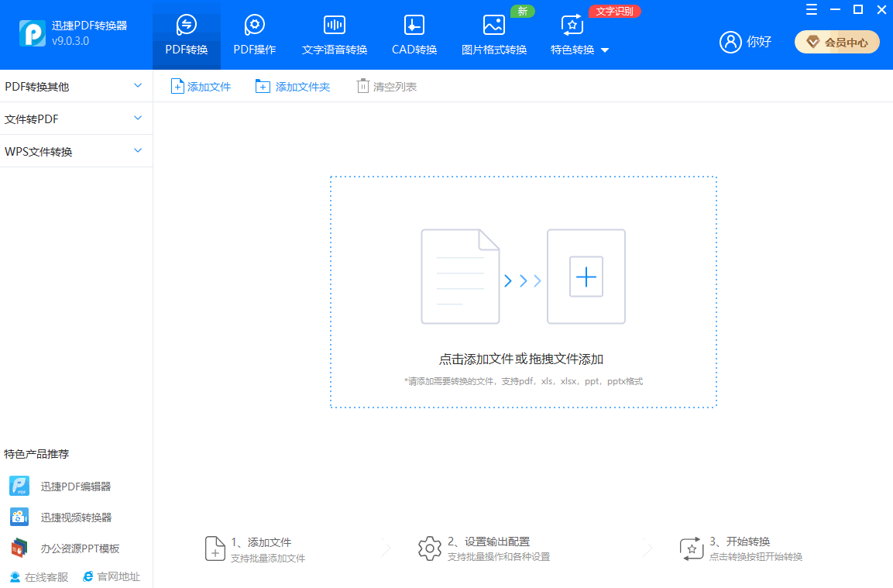Select the 文字语音转换 audio icon

point(334,26)
